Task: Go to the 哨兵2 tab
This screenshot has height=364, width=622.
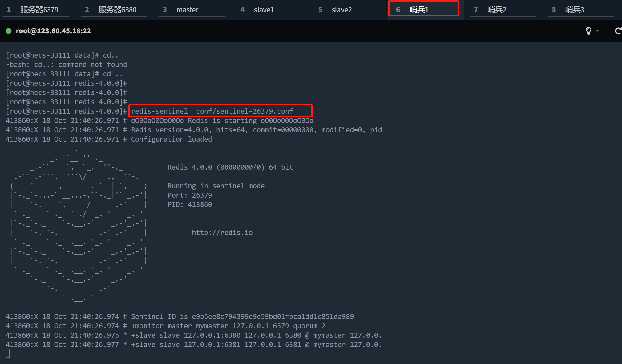Action: [x=497, y=10]
